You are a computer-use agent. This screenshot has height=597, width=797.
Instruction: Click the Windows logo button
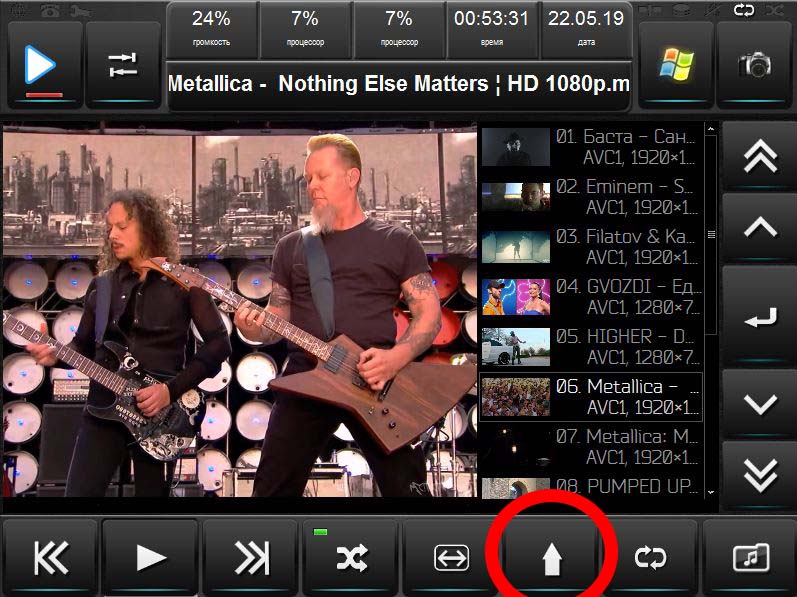click(x=675, y=64)
